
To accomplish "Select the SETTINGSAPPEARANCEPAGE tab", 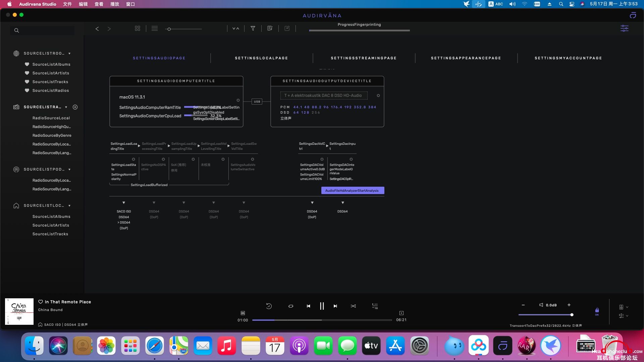I will coord(466,58).
